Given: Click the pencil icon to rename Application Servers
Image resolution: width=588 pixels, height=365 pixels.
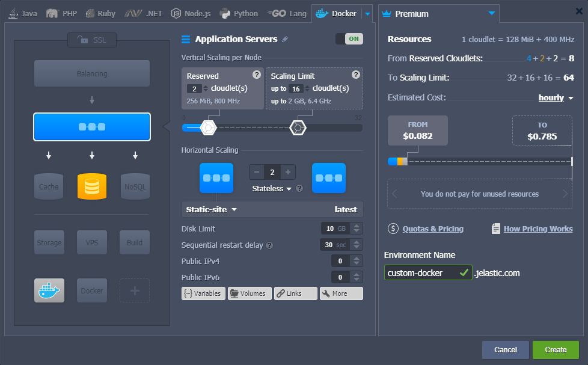Looking at the screenshot, I should pos(284,38).
